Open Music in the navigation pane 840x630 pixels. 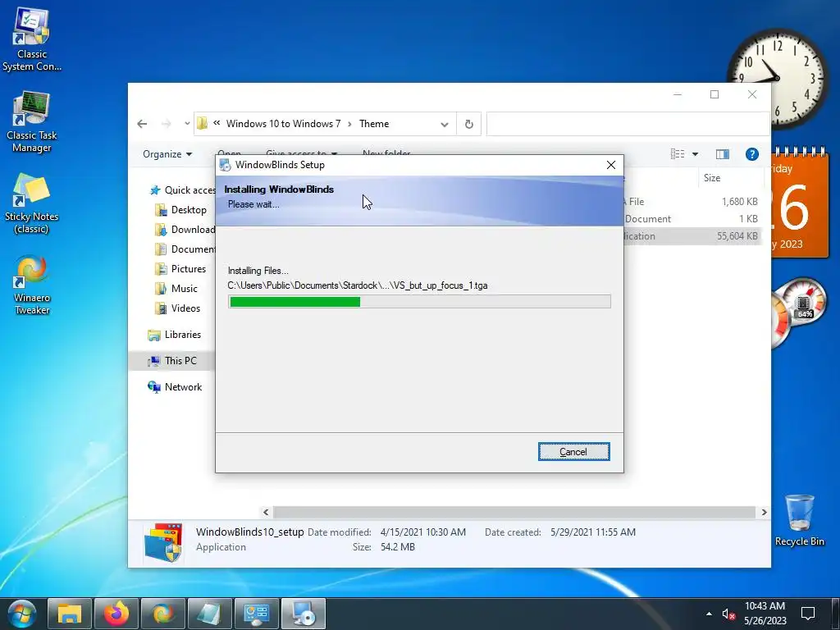pyautogui.click(x=176, y=289)
